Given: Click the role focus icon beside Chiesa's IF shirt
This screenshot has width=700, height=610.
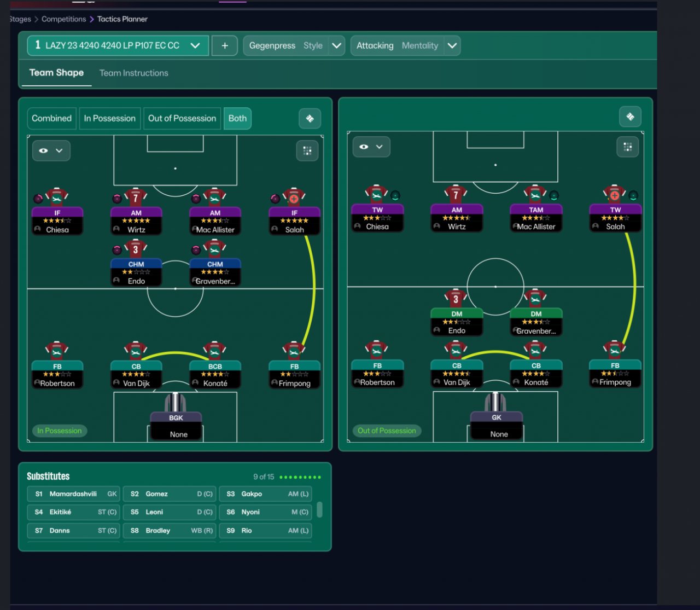Looking at the screenshot, I should (x=38, y=199).
